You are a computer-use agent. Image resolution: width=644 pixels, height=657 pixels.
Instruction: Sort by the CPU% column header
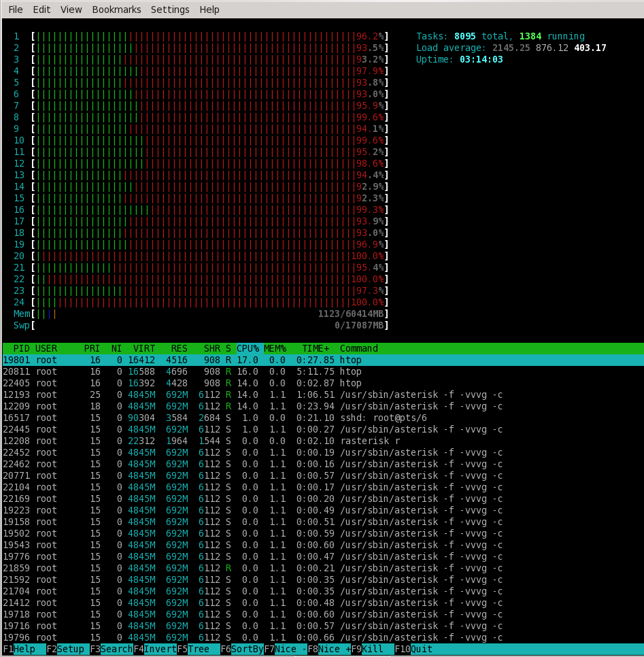(x=248, y=348)
